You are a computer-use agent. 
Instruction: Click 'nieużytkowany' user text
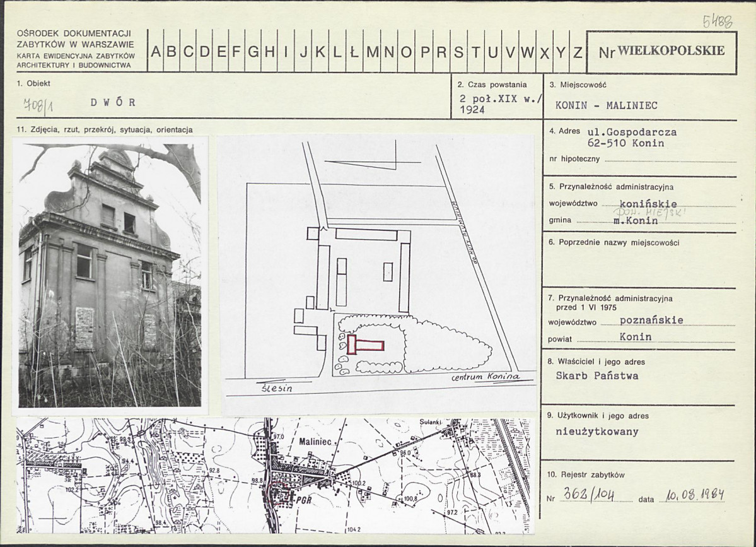pyautogui.click(x=597, y=432)
